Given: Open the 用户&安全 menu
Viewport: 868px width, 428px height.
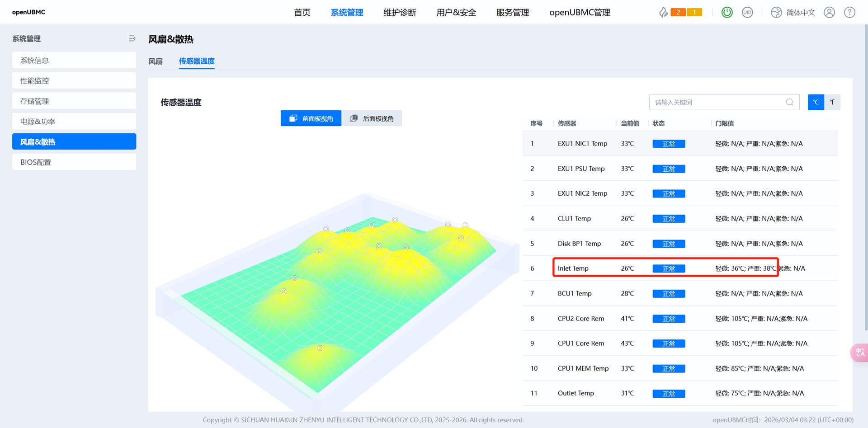Looking at the screenshot, I should tap(456, 12).
